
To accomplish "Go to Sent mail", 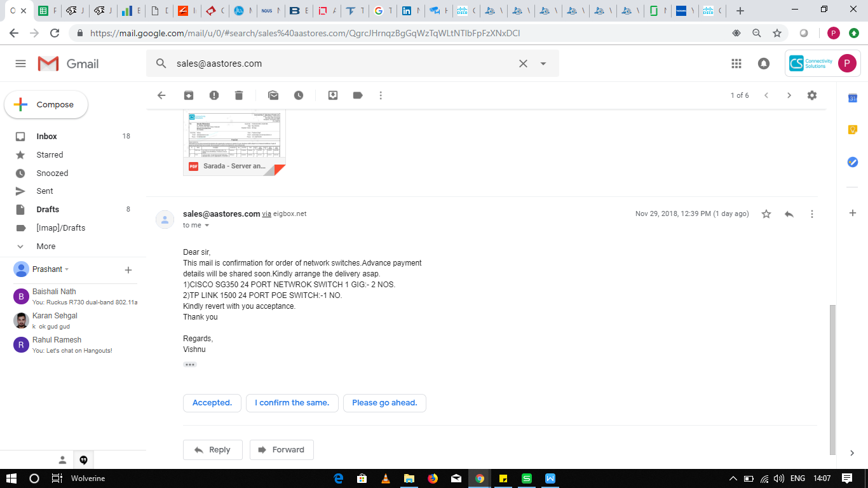I will tap(45, 191).
